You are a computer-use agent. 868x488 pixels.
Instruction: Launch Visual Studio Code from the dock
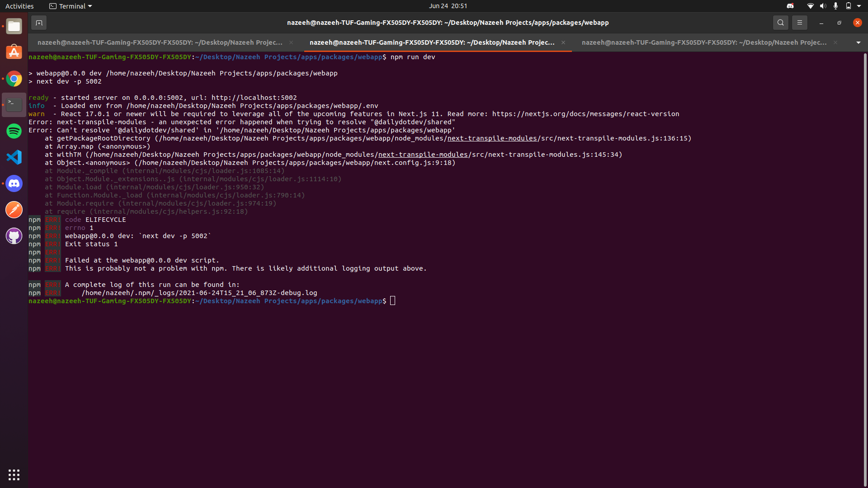pos(14,157)
